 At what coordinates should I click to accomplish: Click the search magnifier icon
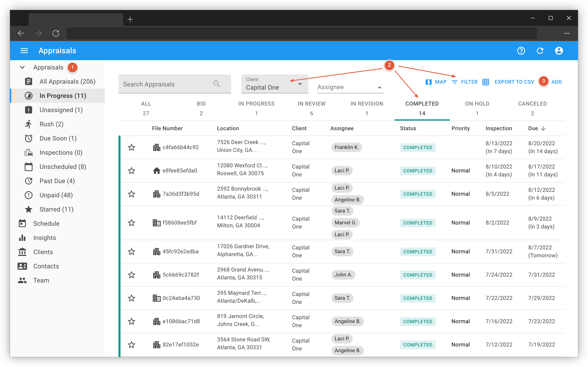(217, 84)
